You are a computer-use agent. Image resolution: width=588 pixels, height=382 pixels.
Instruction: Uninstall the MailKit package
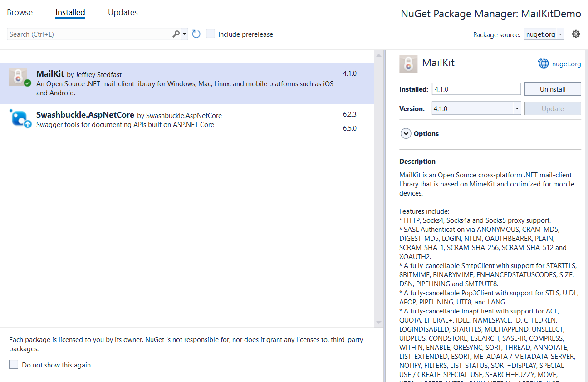(553, 89)
